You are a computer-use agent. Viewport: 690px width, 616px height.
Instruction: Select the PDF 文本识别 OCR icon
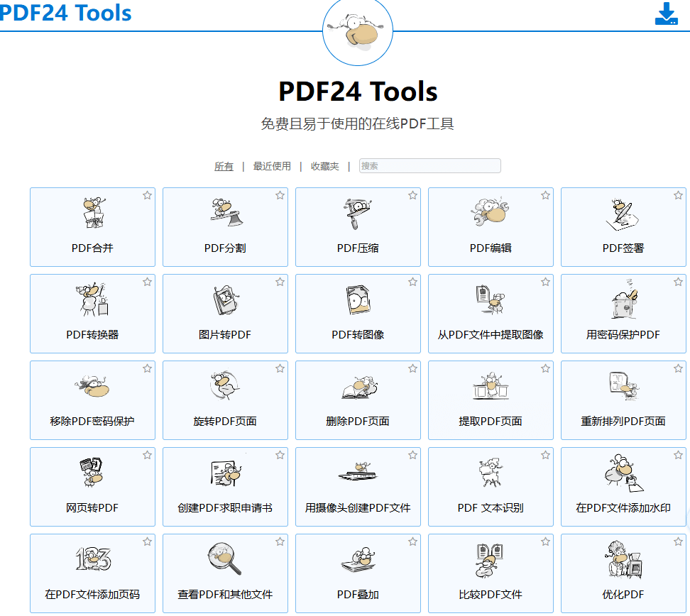[x=491, y=473]
